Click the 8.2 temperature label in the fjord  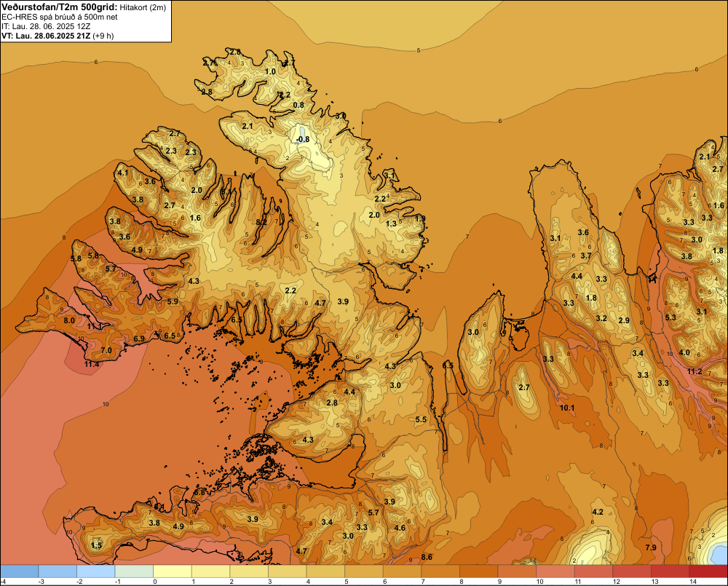[x=261, y=222]
